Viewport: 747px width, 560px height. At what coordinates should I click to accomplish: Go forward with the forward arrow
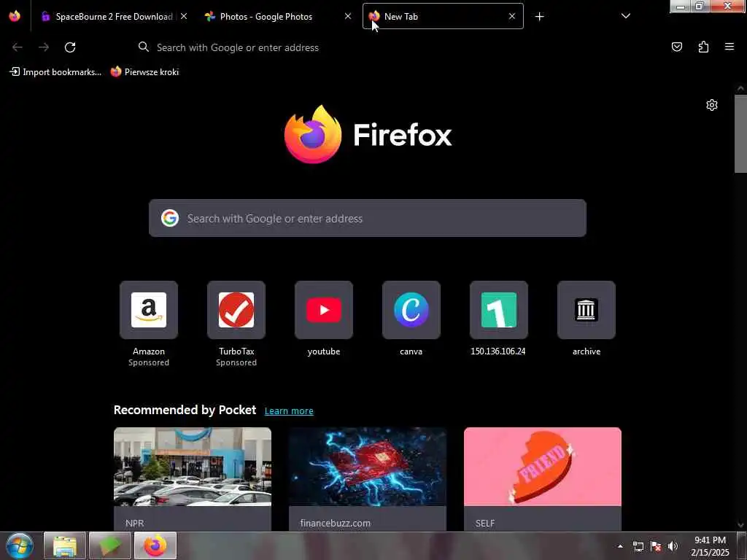click(x=44, y=47)
